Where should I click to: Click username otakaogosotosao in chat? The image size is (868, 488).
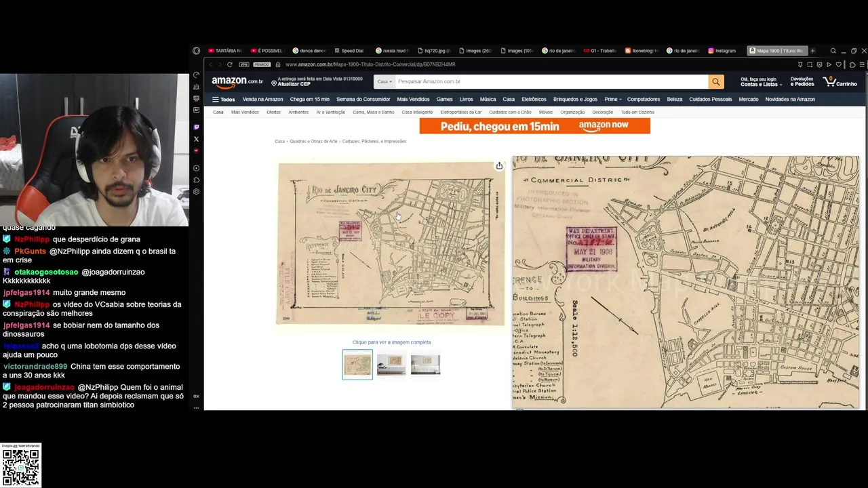pyautogui.click(x=46, y=272)
